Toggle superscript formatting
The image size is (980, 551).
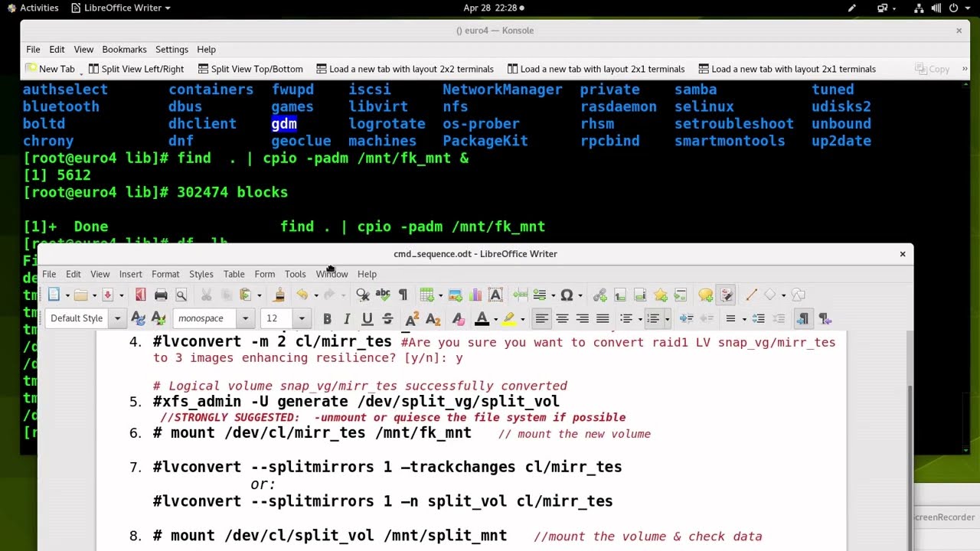[x=413, y=318]
